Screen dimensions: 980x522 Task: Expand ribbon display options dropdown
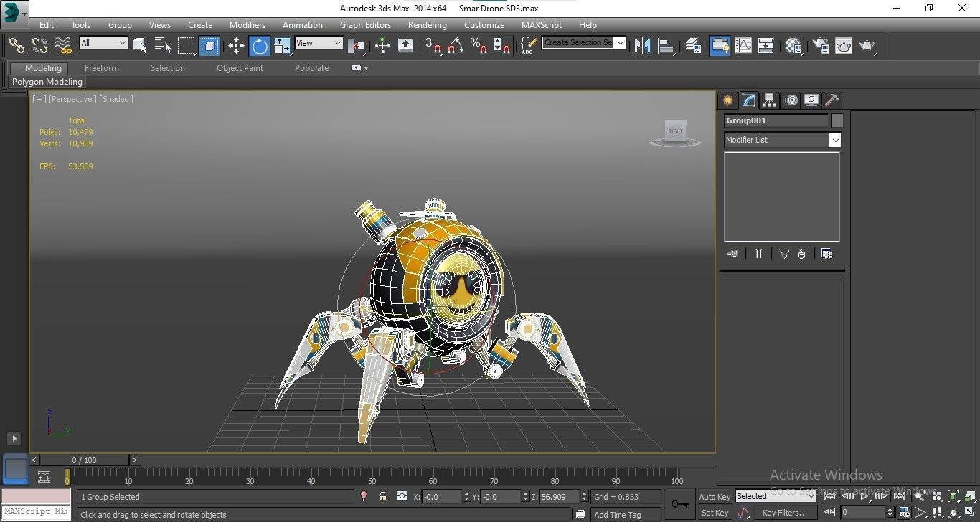(359, 68)
